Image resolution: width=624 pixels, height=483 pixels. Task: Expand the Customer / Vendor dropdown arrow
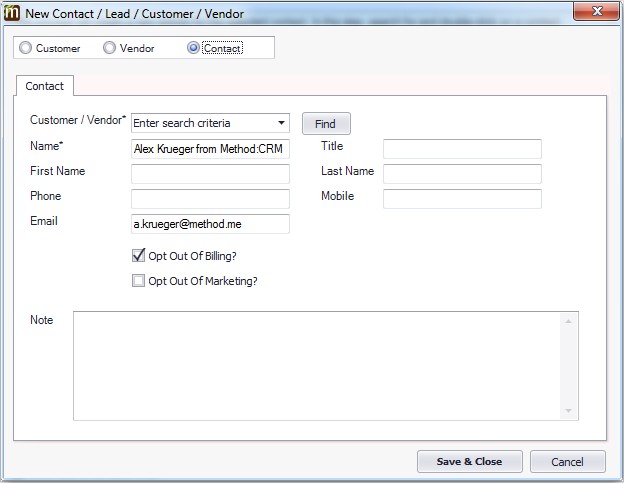[x=281, y=123]
